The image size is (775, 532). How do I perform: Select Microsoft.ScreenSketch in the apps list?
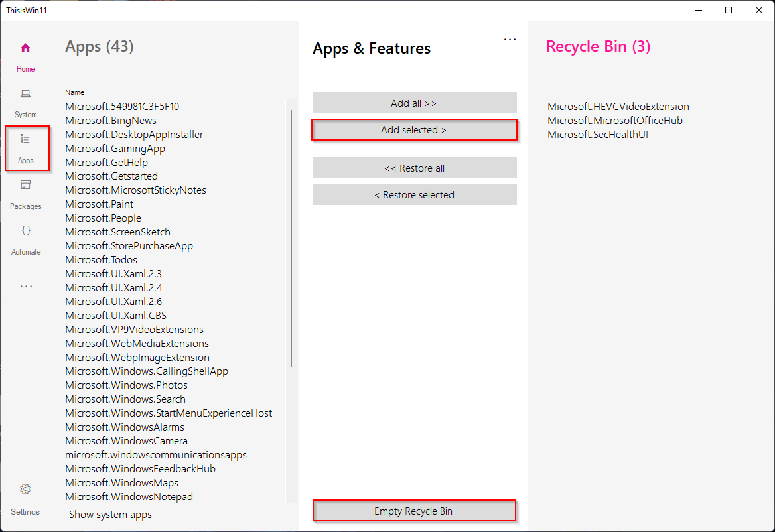click(117, 232)
